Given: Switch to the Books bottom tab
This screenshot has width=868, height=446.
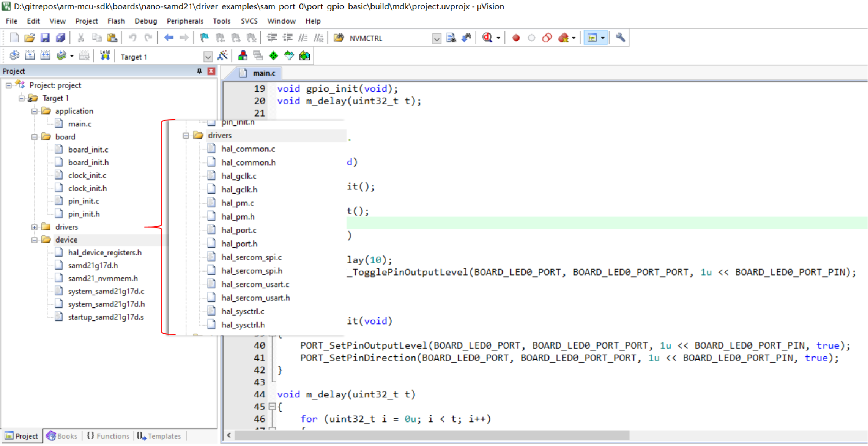Looking at the screenshot, I should (62, 436).
